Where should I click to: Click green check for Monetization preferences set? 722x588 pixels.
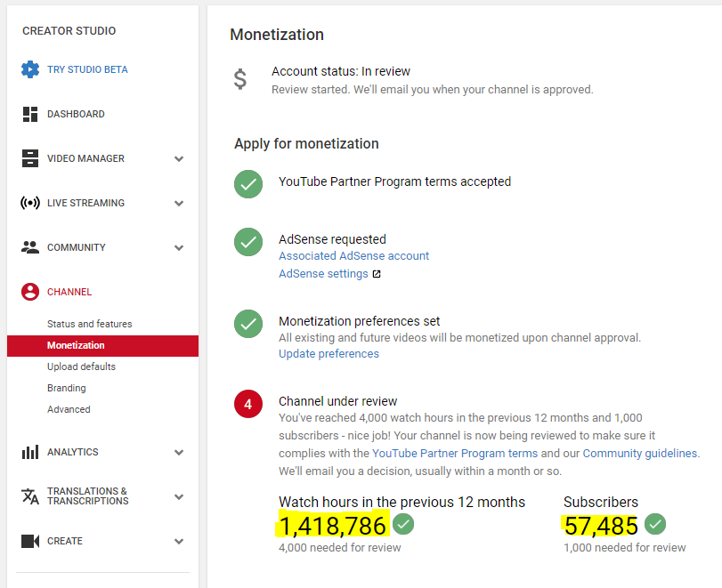tap(248, 324)
